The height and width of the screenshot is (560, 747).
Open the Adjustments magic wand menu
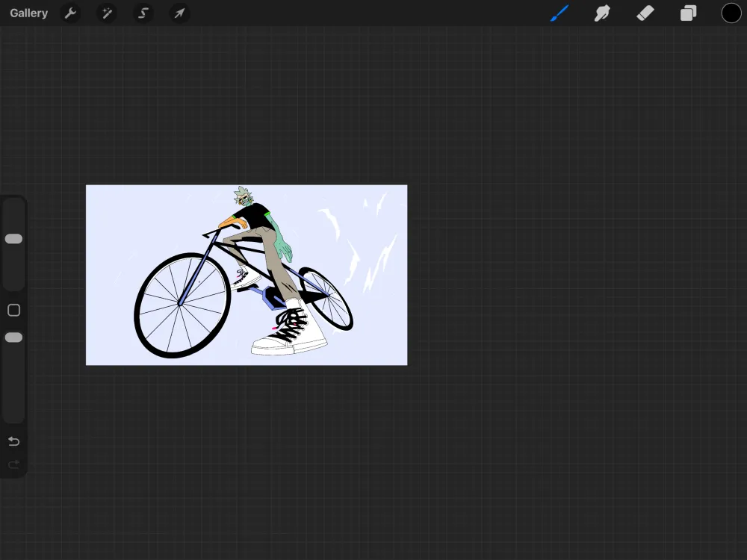[x=107, y=13]
